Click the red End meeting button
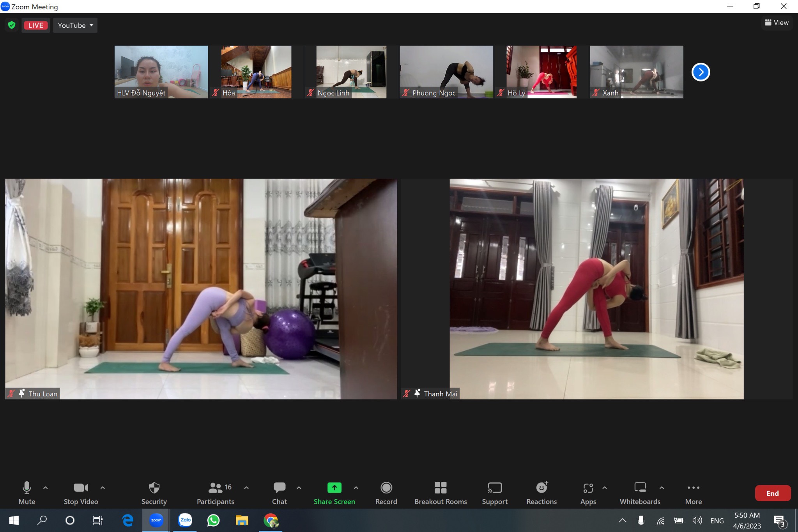798x532 pixels. point(773,493)
